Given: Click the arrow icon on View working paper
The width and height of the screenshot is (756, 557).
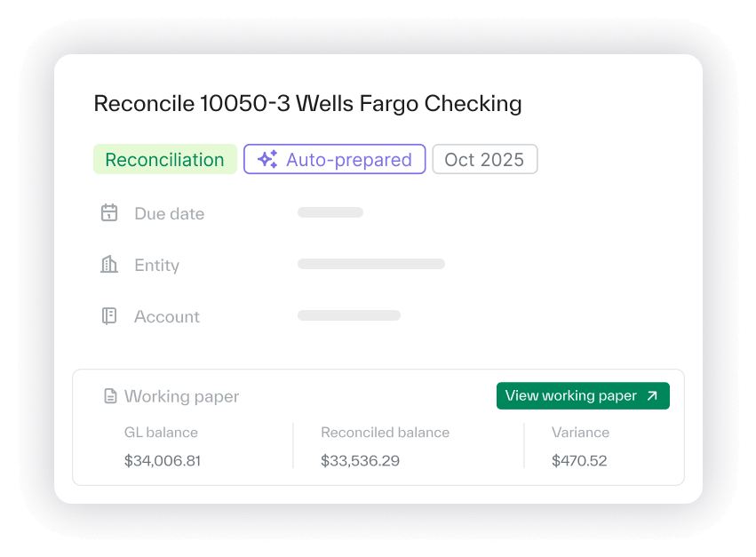Looking at the screenshot, I should tap(652, 396).
